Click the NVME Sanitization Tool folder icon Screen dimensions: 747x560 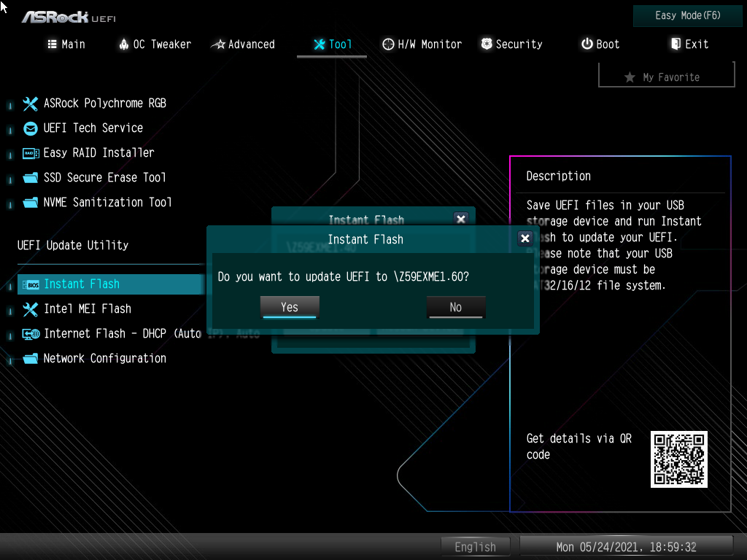(x=30, y=203)
